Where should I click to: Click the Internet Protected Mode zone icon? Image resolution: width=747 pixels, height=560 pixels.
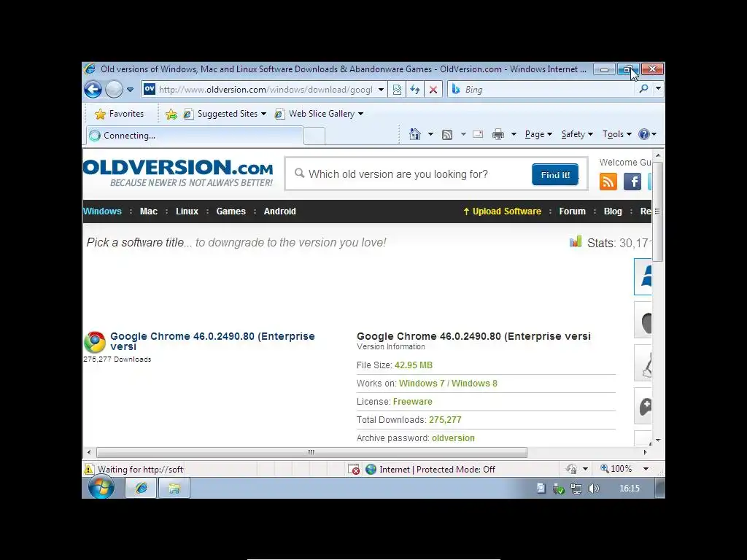click(x=371, y=470)
